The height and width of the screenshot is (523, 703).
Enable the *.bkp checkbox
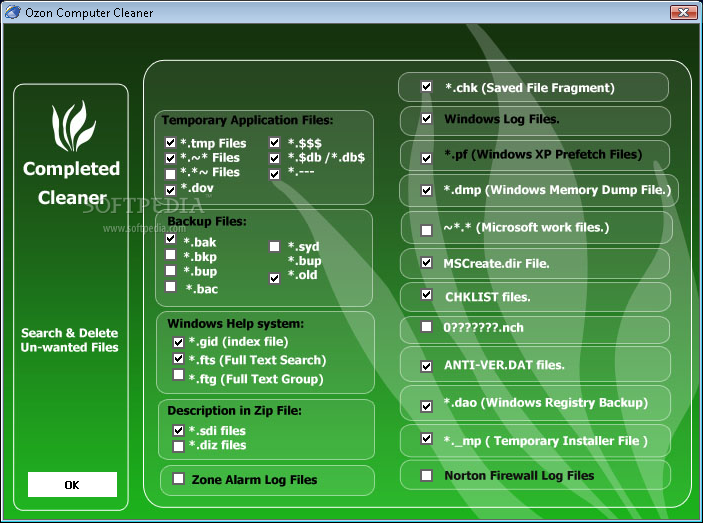[170, 255]
